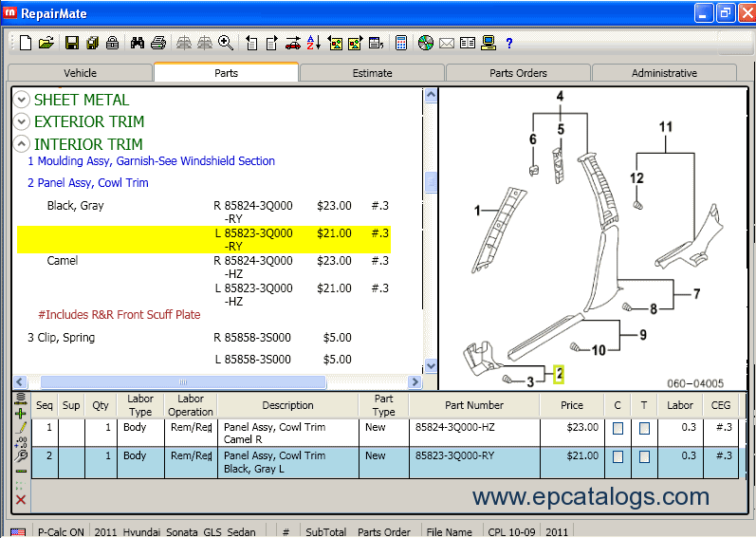Viewport: 756px width, 538px height.
Task: Expand the EXTERIOR TRIM section
Action: (x=21, y=121)
